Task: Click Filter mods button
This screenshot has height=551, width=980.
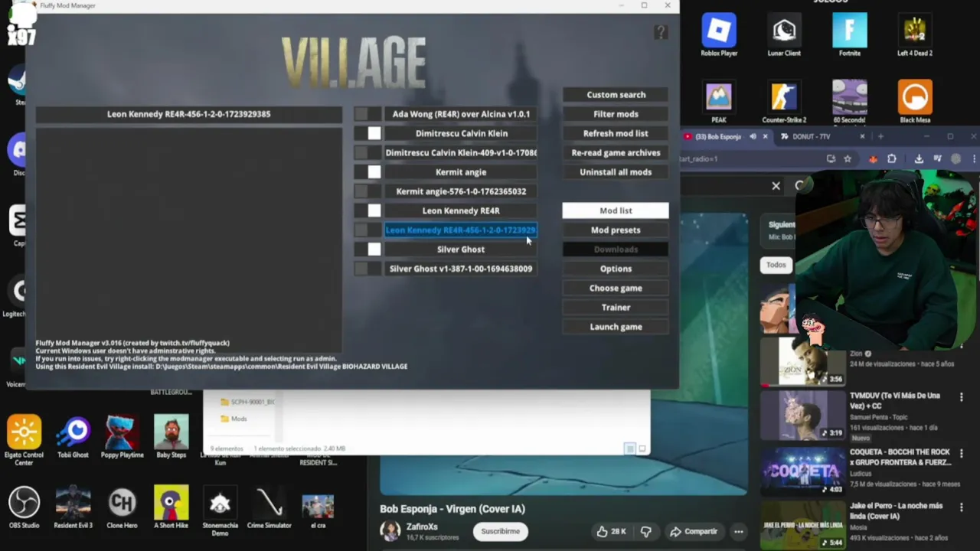Action: 616,114
